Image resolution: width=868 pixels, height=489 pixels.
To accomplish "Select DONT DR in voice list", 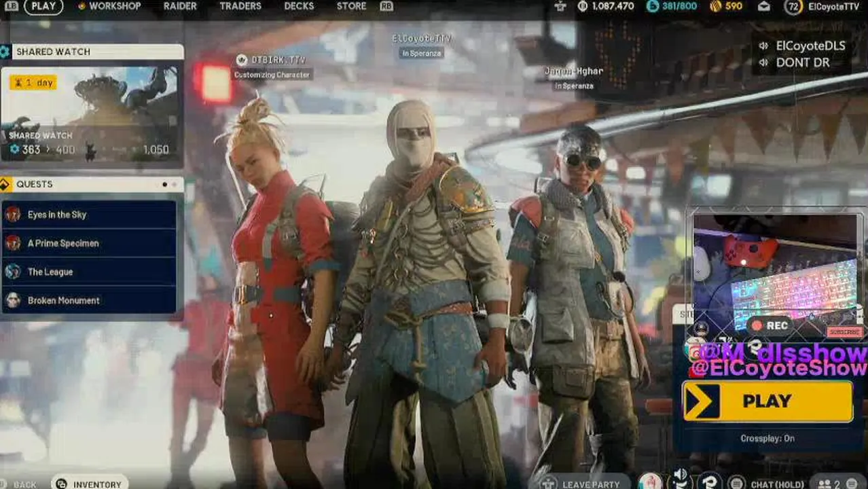I will (x=803, y=62).
